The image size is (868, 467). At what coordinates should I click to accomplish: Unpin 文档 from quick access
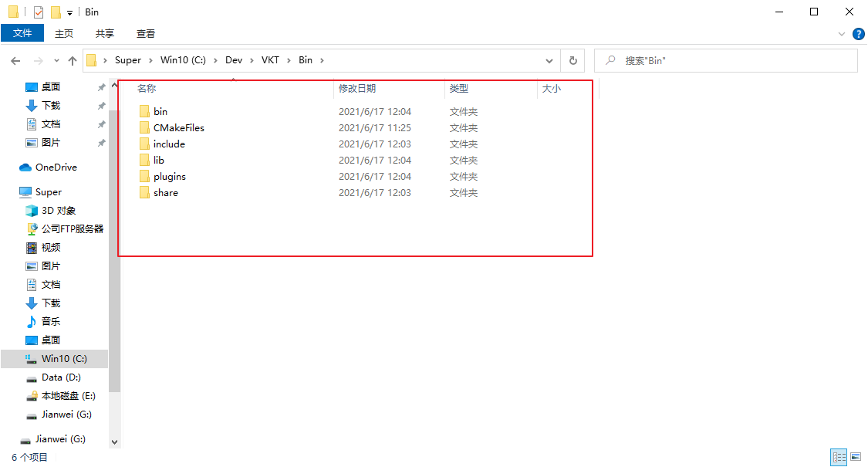coord(101,124)
